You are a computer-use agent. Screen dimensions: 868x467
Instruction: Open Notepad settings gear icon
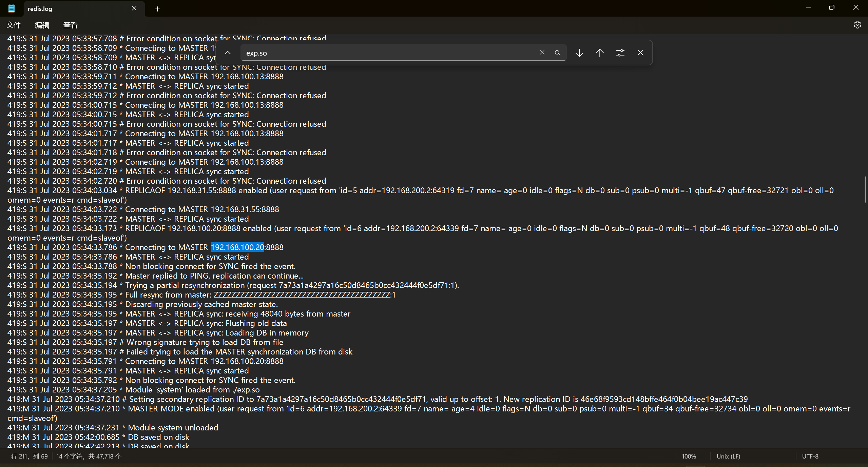pos(857,25)
